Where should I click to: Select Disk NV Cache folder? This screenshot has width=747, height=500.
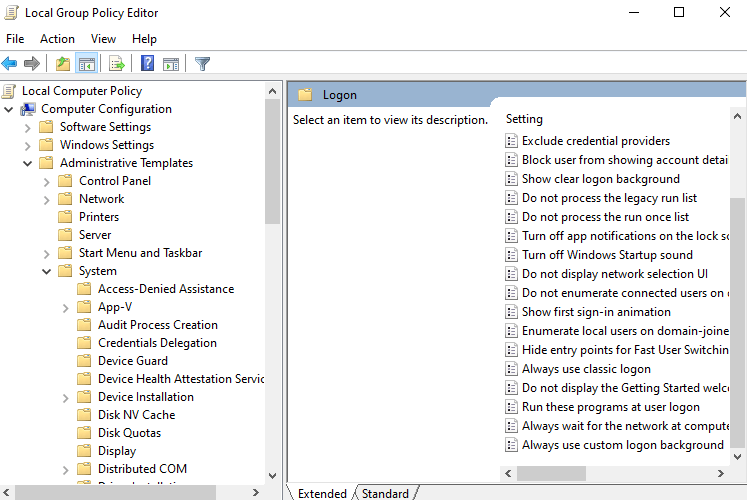coord(136,415)
